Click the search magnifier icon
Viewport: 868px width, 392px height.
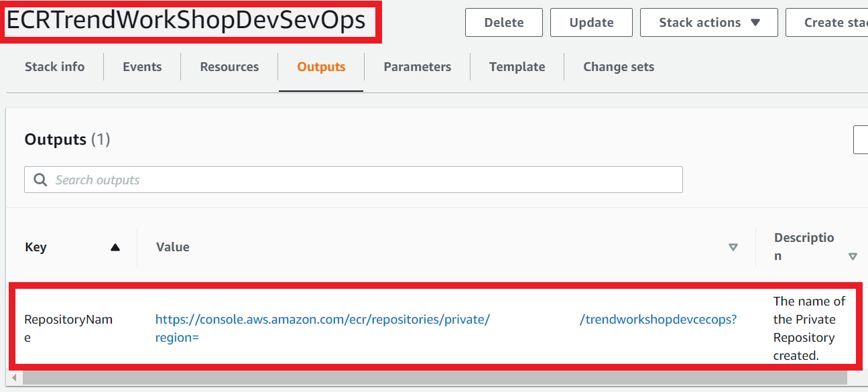[41, 180]
